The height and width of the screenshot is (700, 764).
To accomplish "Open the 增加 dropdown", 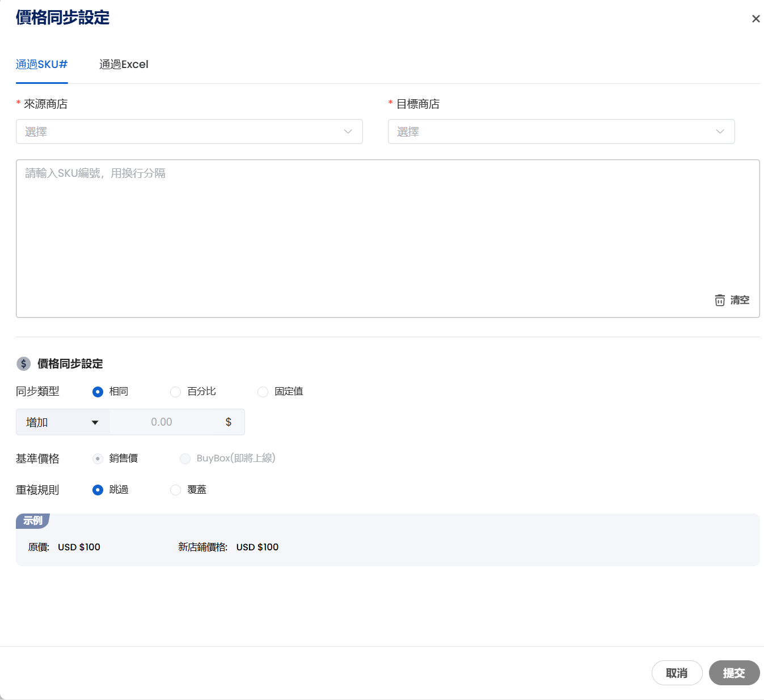I will (63, 422).
